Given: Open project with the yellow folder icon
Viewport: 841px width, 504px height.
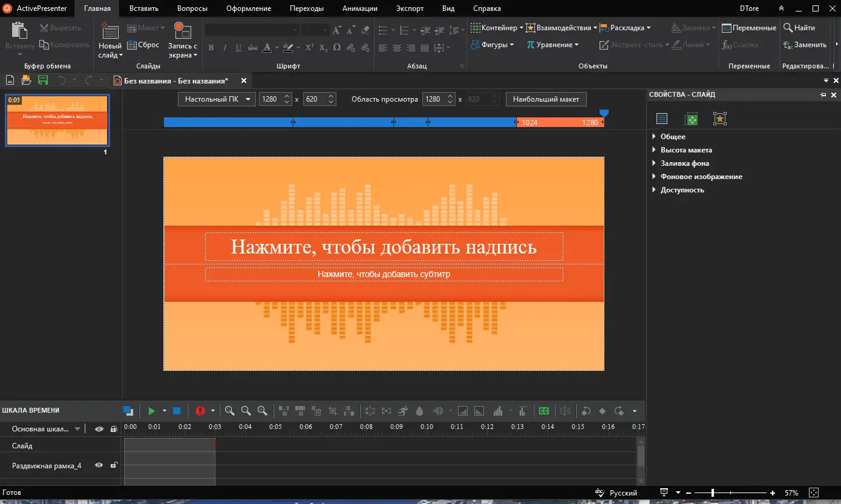Looking at the screenshot, I should point(26,80).
